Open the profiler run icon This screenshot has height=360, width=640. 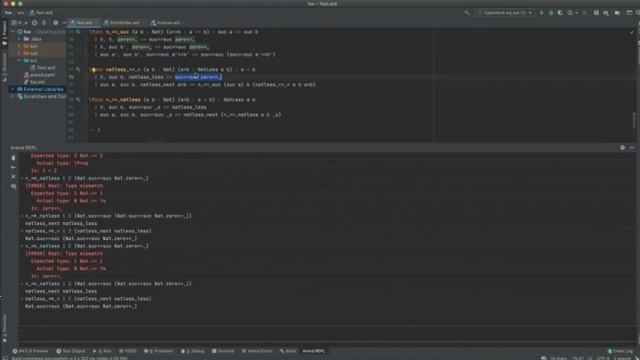(571, 13)
